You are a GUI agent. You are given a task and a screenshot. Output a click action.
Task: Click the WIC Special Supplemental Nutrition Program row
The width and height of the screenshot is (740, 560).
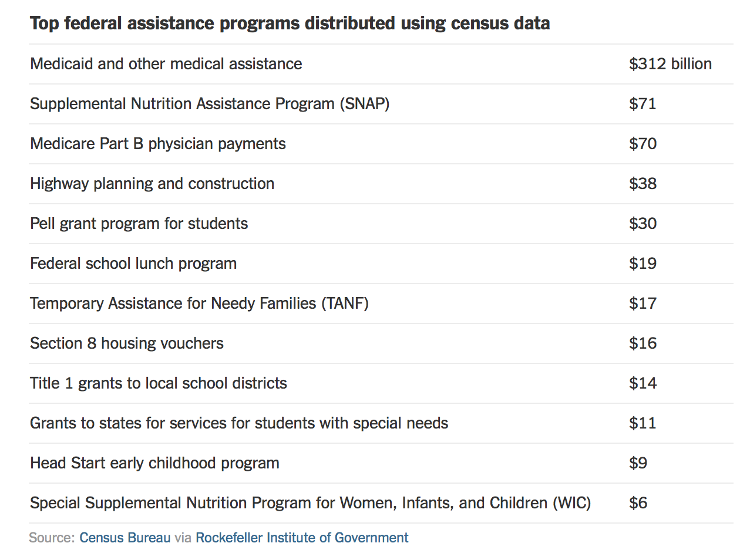[x=310, y=503]
